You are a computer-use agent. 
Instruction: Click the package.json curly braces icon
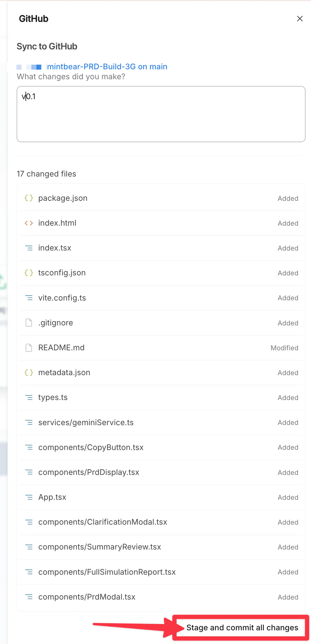coord(29,198)
